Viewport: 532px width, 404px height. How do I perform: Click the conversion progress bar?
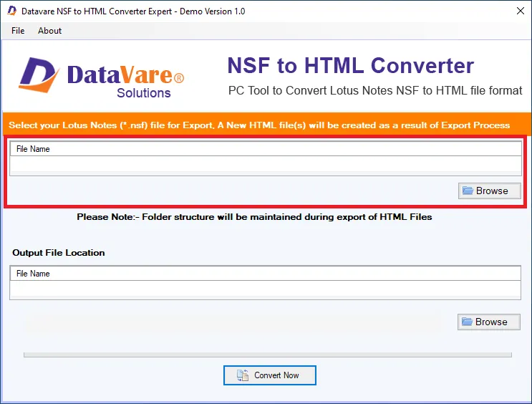click(268, 355)
